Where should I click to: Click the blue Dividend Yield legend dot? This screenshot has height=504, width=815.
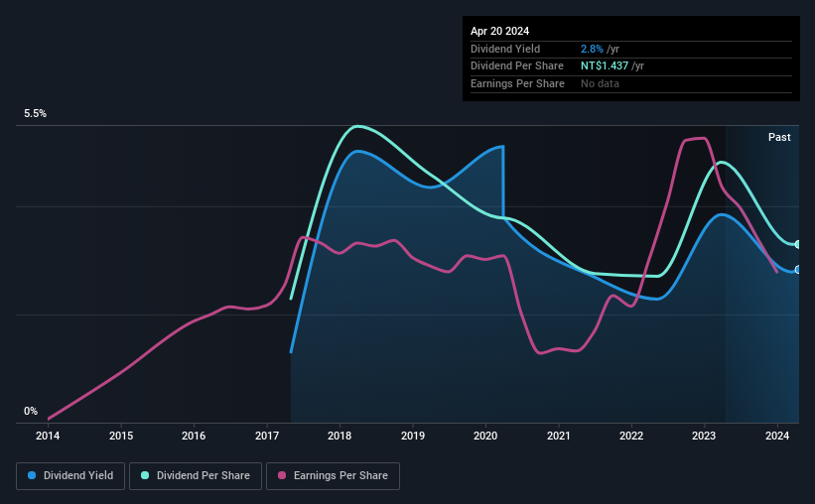click(x=32, y=475)
